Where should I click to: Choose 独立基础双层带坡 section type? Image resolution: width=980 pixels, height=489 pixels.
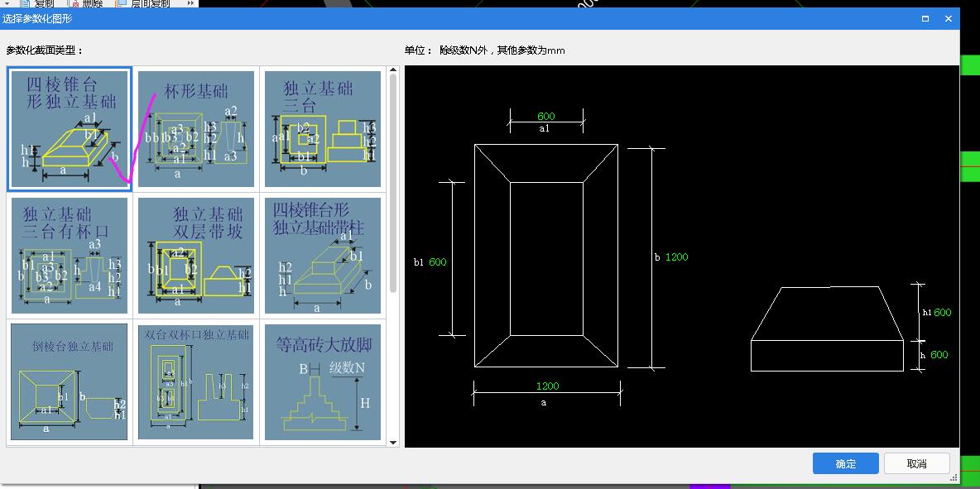(x=196, y=256)
